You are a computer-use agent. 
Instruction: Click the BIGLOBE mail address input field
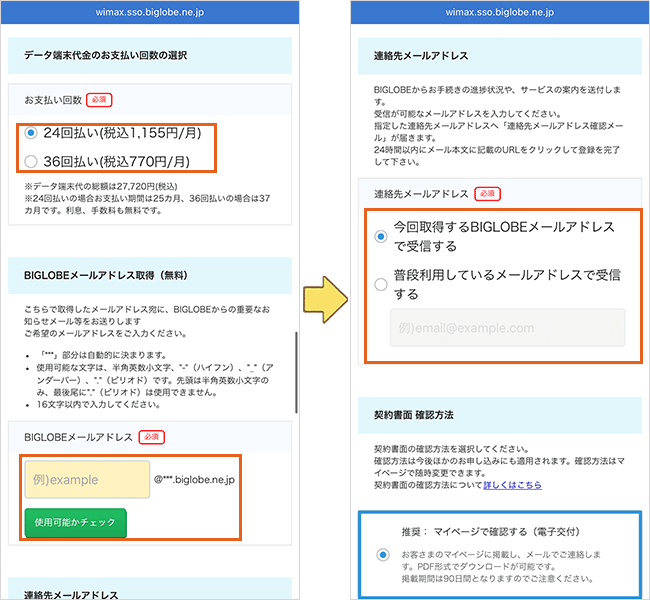point(87,479)
